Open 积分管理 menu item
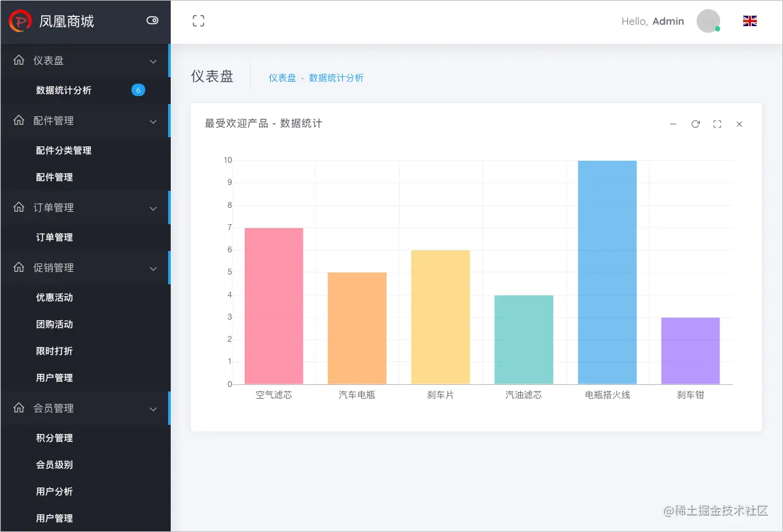The width and height of the screenshot is (783, 532). 54,438
